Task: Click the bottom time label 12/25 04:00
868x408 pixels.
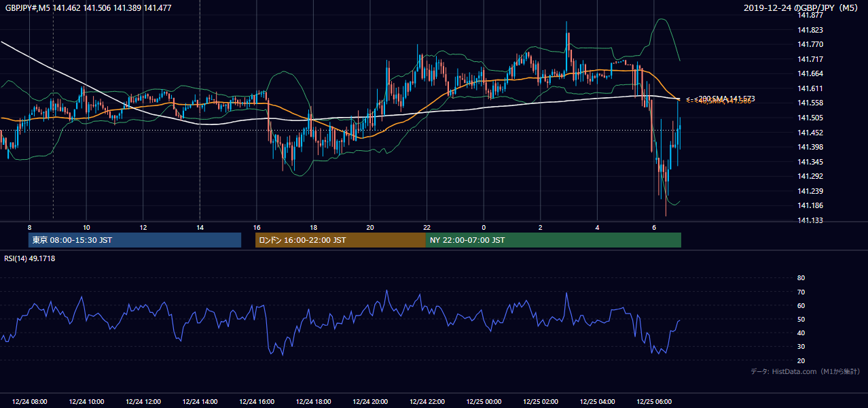Action: [598, 402]
